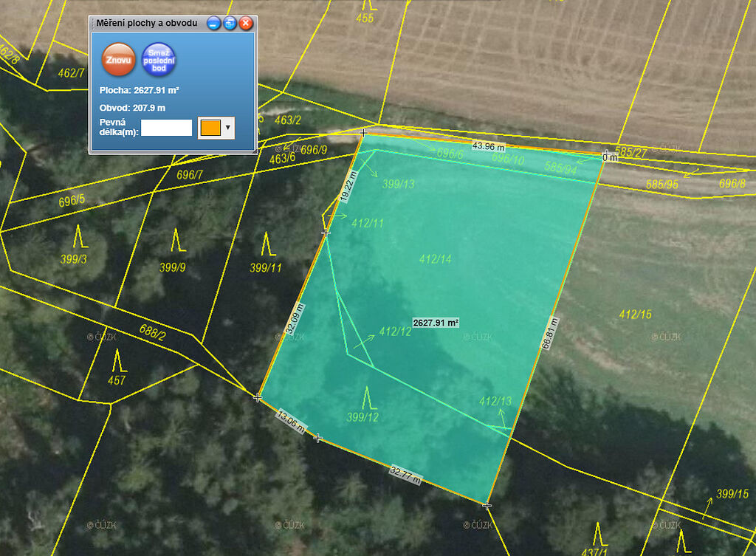
Task: Click the red Znovu button
Action: [119, 60]
